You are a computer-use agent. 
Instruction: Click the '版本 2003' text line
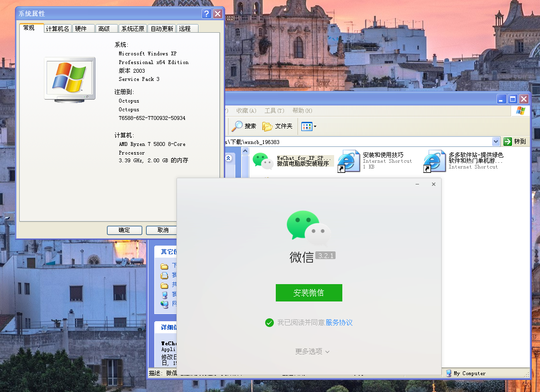tap(132, 71)
